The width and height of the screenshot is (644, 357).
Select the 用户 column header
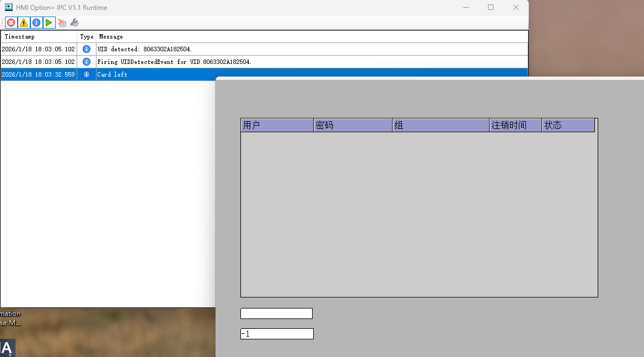coord(277,126)
